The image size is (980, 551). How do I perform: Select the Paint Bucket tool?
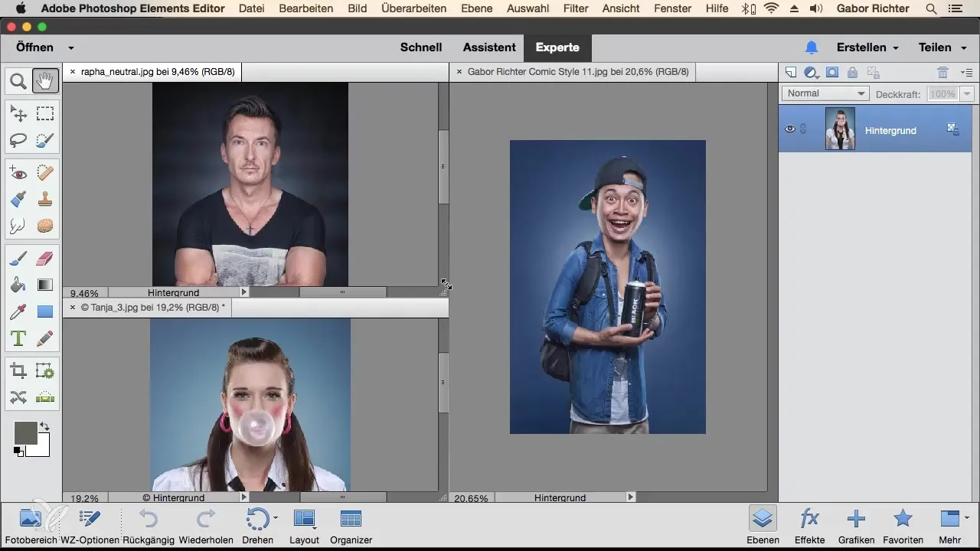tap(18, 285)
